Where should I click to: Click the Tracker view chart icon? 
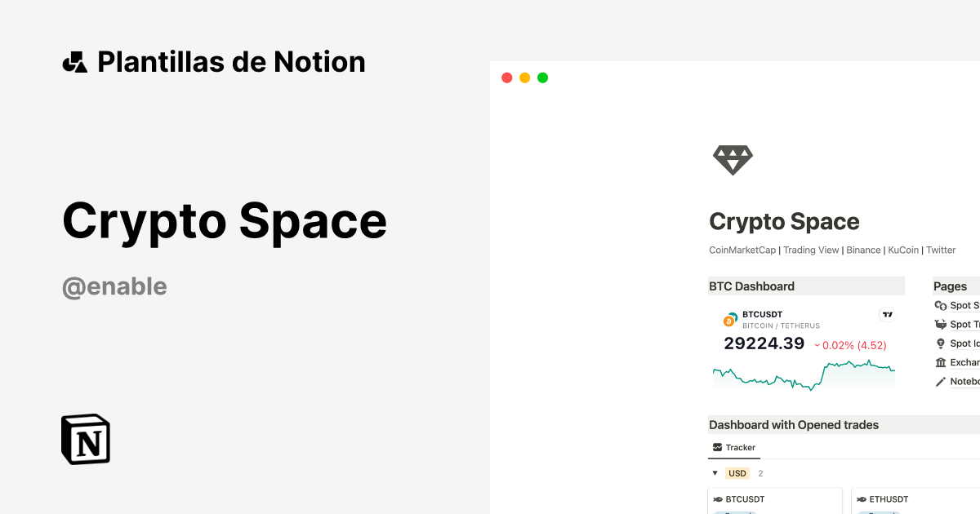(716, 447)
